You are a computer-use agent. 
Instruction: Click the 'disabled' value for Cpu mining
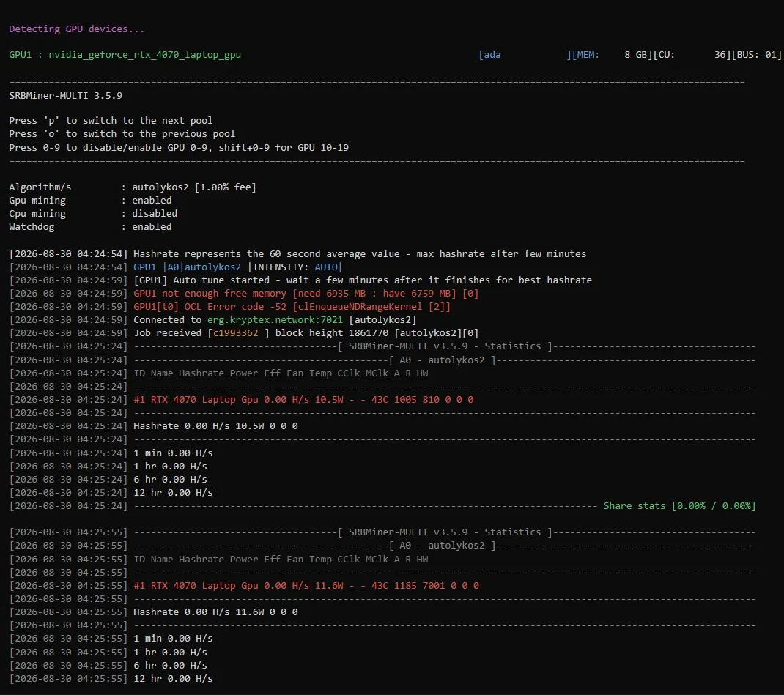pos(155,213)
